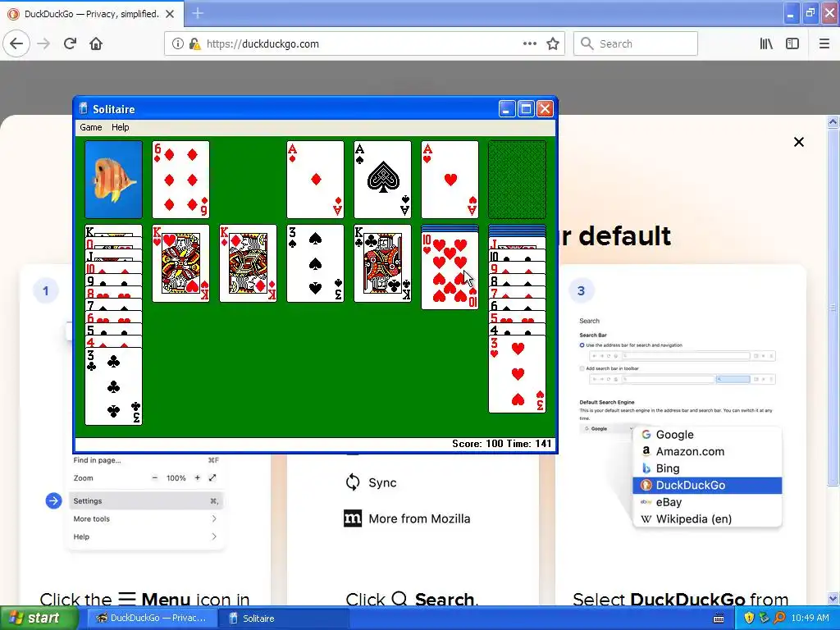Screen dimensions: 840x630
Task: Close the DuckDuckGo browser tab
Action: pyautogui.click(x=170, y=14)
